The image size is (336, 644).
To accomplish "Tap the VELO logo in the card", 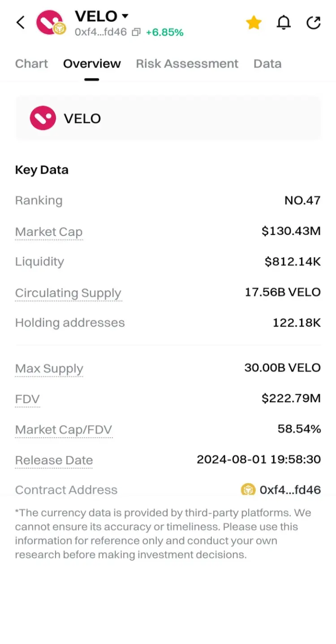I will pyautogui.click(x=43, y=119).
